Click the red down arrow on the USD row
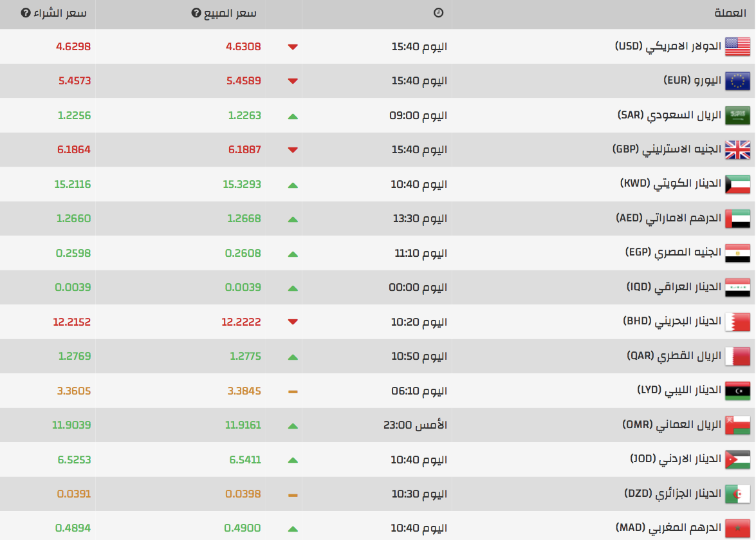The image size is (756, 540). coord(293,46)
